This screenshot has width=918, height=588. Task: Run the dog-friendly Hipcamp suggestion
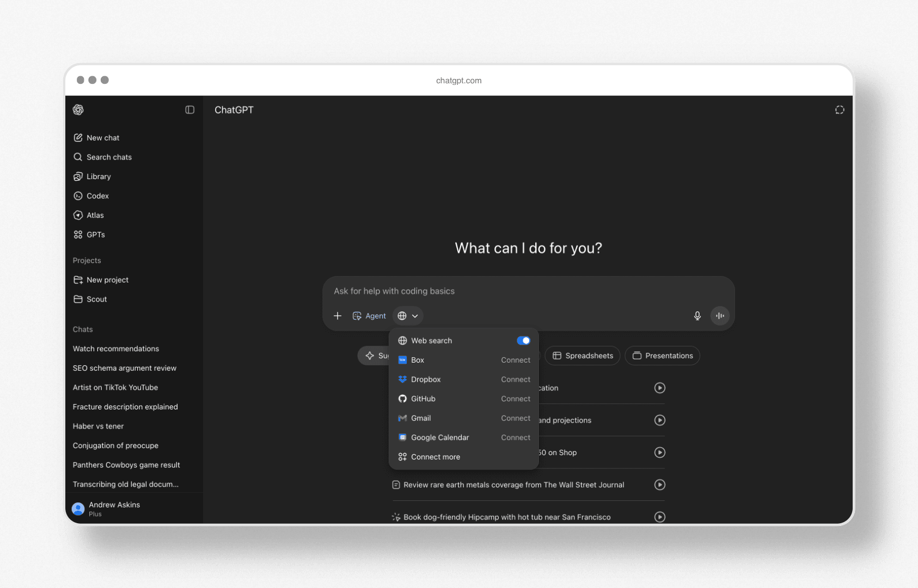click(660, 517)
